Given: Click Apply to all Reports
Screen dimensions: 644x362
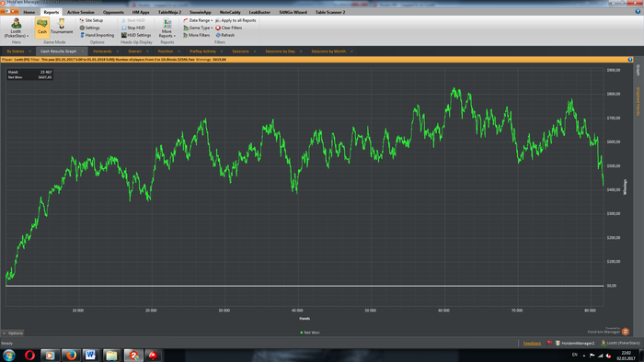Looking at the screenshot, I should click(236, 20).
